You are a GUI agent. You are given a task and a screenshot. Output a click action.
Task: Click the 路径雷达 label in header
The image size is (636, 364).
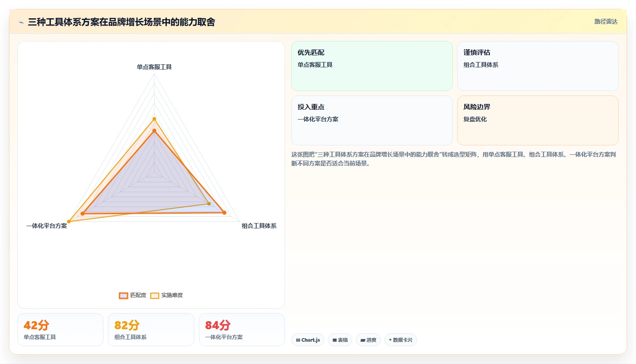coord(606,21)
